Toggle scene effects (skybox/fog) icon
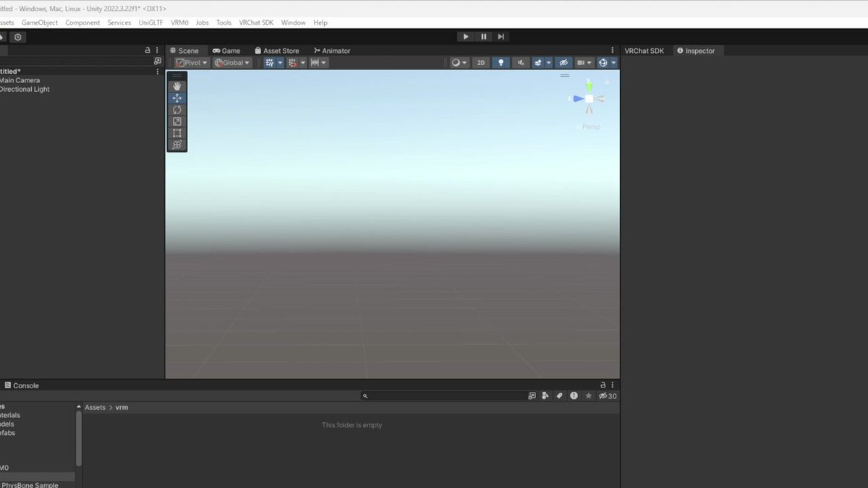The width and height of the screenshot is (868, 488). pyautogui.click(x=538, y=63)
